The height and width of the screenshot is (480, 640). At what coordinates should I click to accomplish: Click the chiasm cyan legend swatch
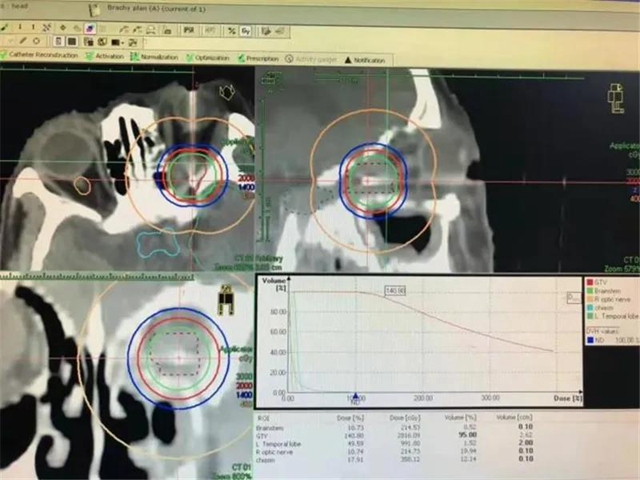pyautogui.click(x=589, y=308)
